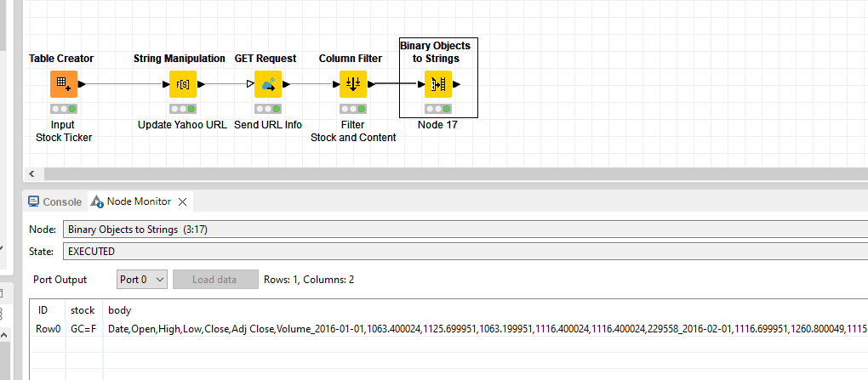Click the GET Request optional input port
The width and height of the screenshot is (868, 380).
pyautogui.click(x=250, y=85)
